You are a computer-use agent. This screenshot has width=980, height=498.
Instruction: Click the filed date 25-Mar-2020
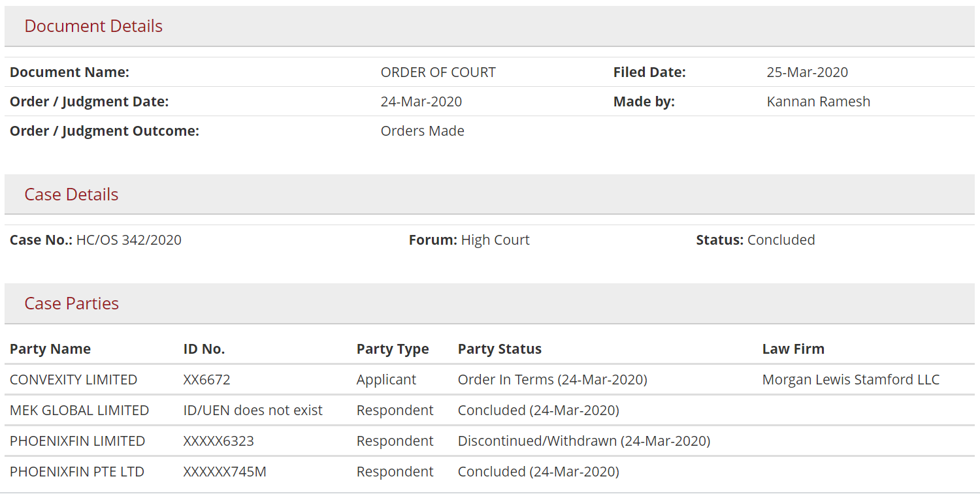807,72
